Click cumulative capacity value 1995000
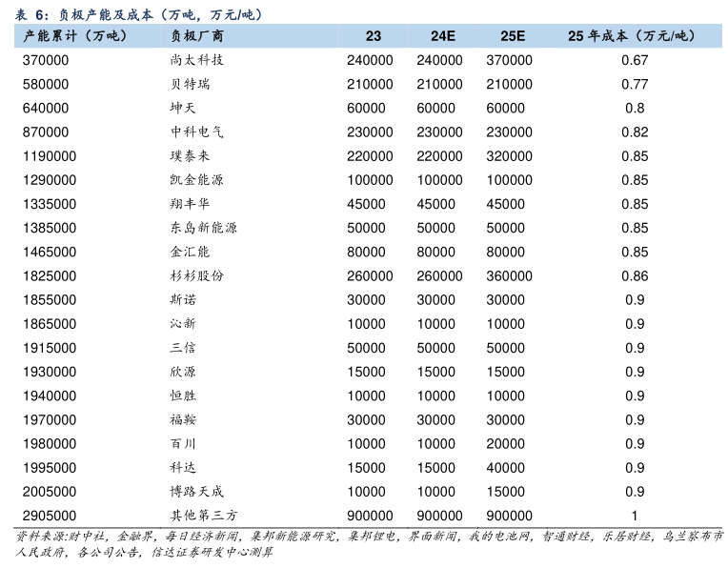The image size is (728, 568). pyautogui.click(x=50, y=468)
